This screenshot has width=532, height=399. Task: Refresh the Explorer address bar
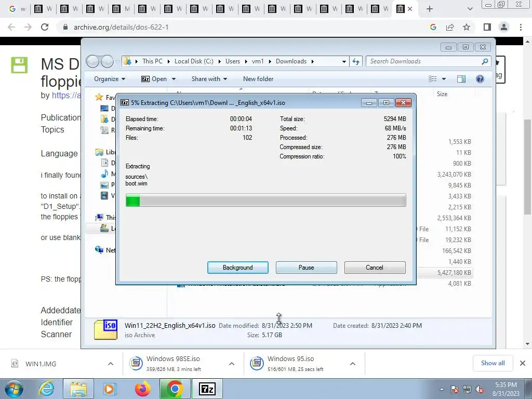point(355,61)
